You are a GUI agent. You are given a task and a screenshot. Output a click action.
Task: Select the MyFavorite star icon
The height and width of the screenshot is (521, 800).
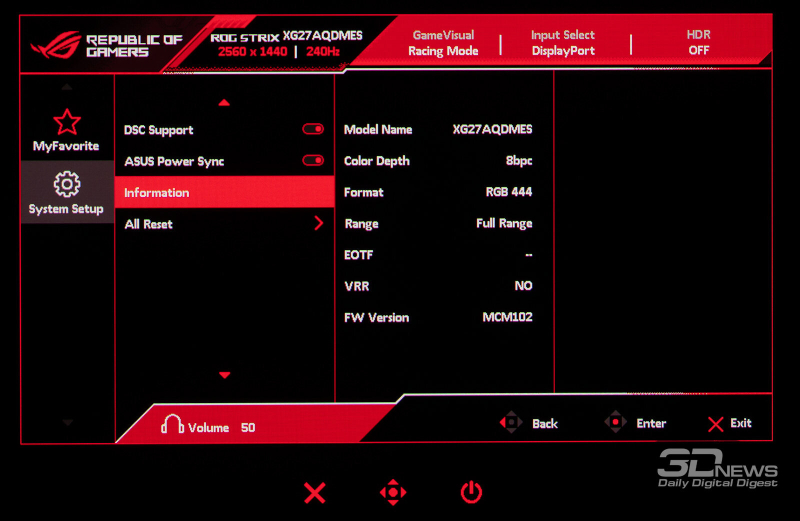click(67, 122)
